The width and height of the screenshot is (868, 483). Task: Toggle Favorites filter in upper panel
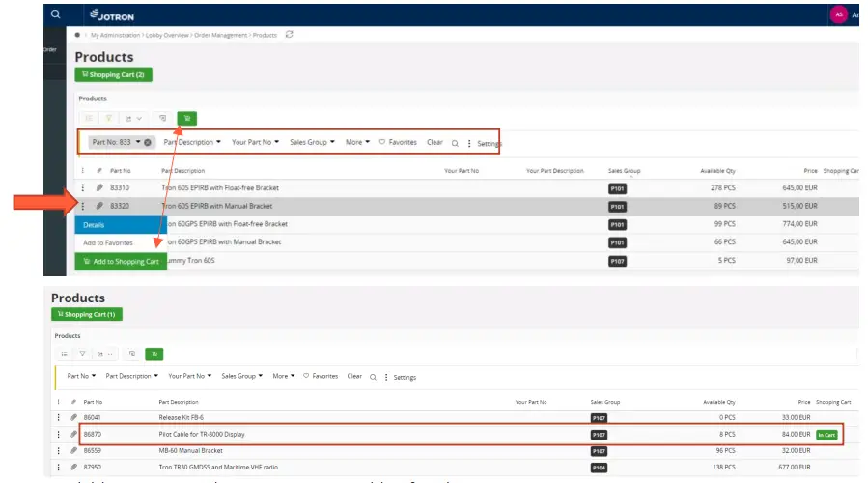398,142
